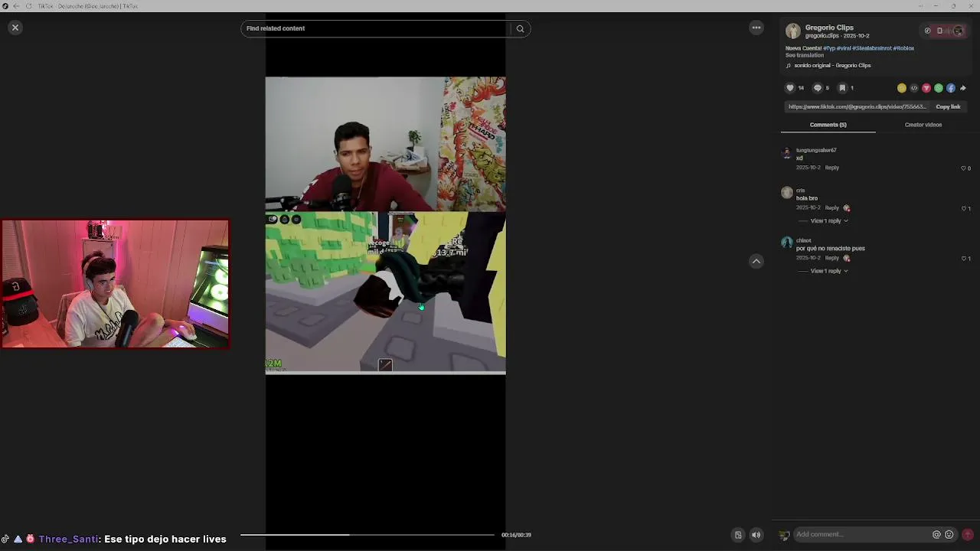
Task: Like the 'hola bro' comment
Action: point(963,208)
